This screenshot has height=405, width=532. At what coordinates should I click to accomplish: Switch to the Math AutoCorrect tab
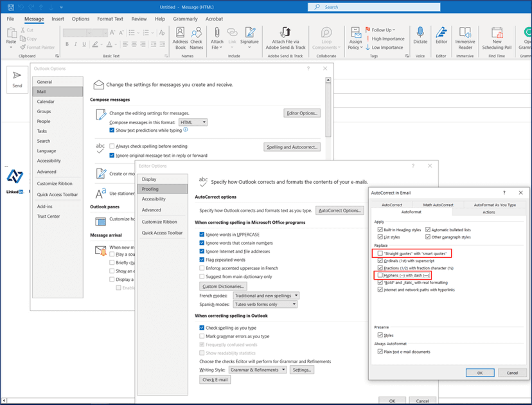coord(437,204)
